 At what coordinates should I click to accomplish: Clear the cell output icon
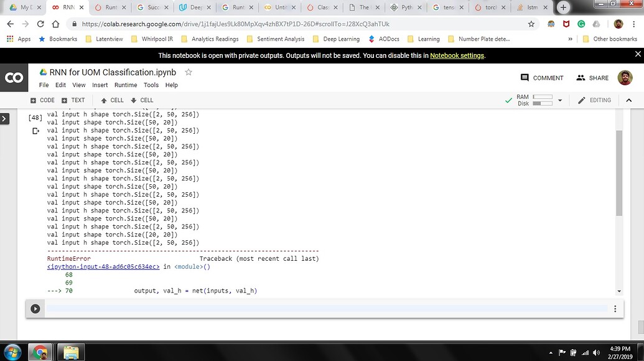(35, 131)
